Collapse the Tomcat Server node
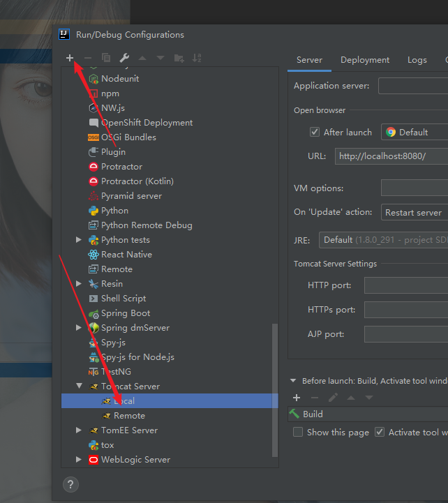This screenshot has height=503, width=448. (80, 386)
